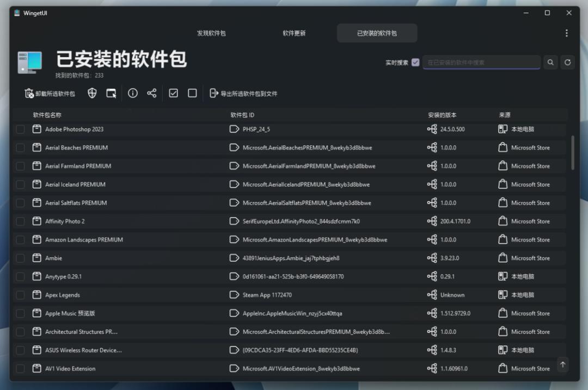Click the version value 1.4.8.3
The height and width of the screenshot is (390, 588).
click(x=448, y=350)
